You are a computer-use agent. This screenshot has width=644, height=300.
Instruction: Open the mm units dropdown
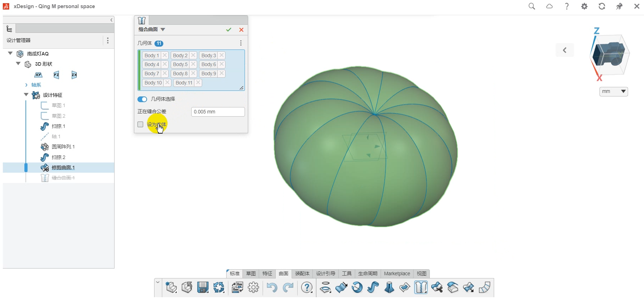click(x=614, y=92)
